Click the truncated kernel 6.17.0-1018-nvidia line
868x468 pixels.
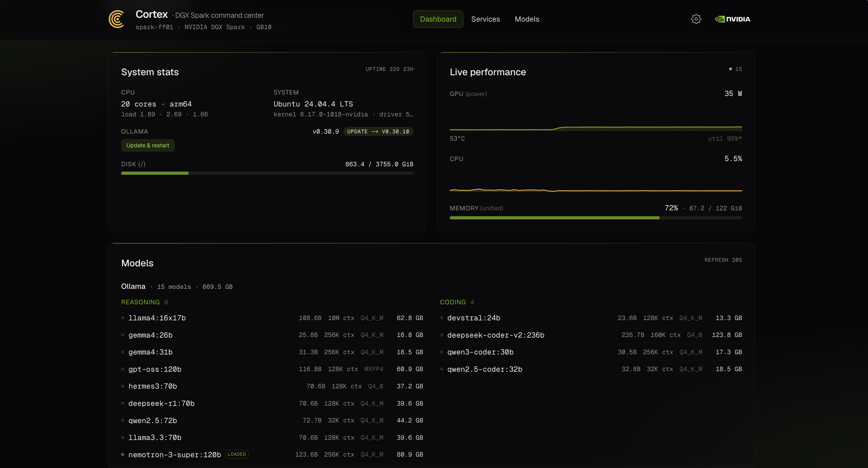343,114
